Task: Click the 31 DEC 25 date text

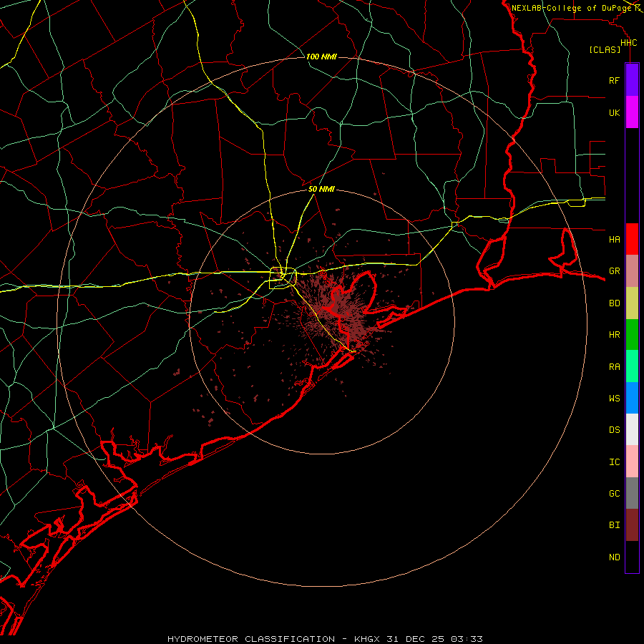Action: [x=416, y=639]
